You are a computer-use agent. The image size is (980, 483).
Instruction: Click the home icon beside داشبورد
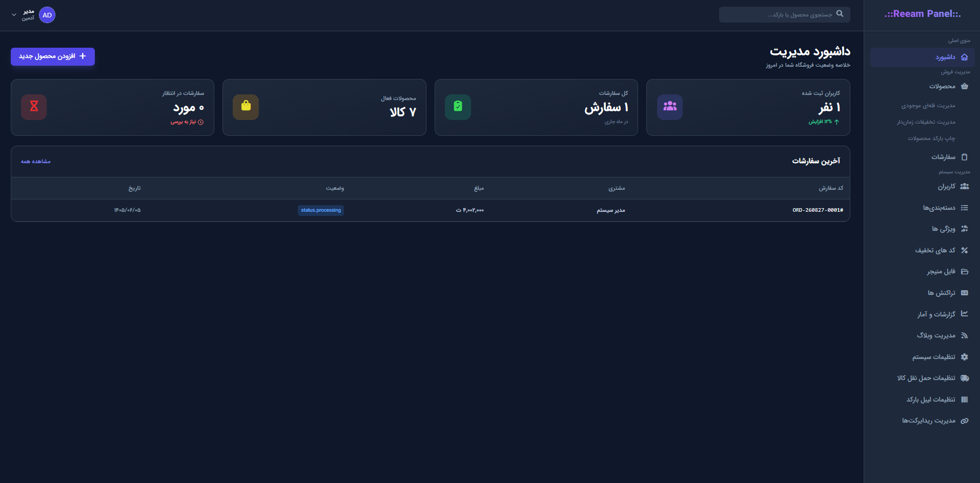coord(964,57)
